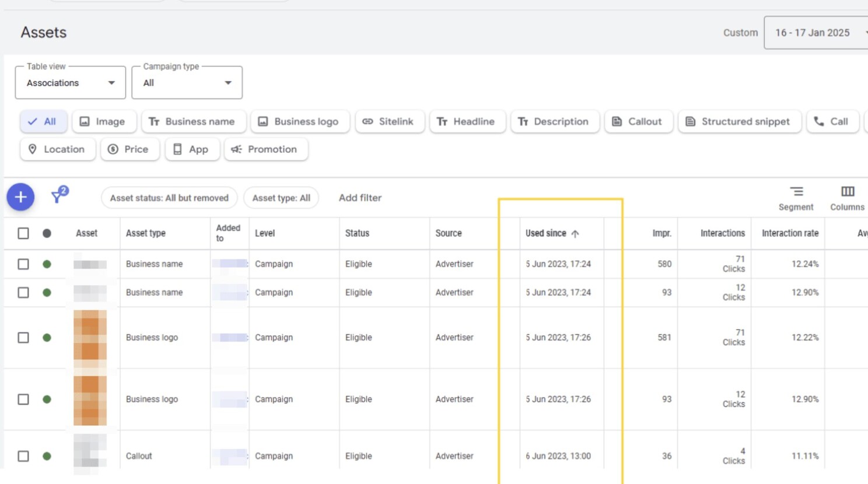The image size is (868, 484).
Task: Click the first Business logo orange thumbnail
Action: click(90, 337)
